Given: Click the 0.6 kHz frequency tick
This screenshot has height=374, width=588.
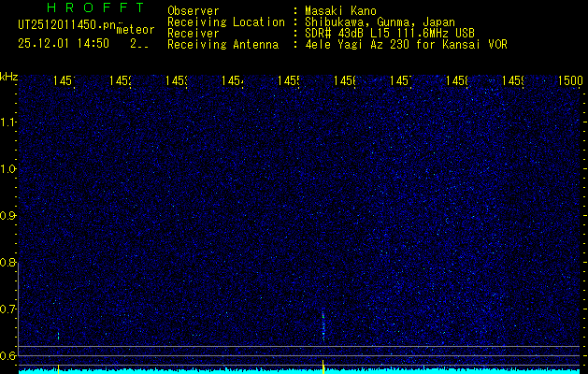Looking at the screenshot, I should point(8,355).
